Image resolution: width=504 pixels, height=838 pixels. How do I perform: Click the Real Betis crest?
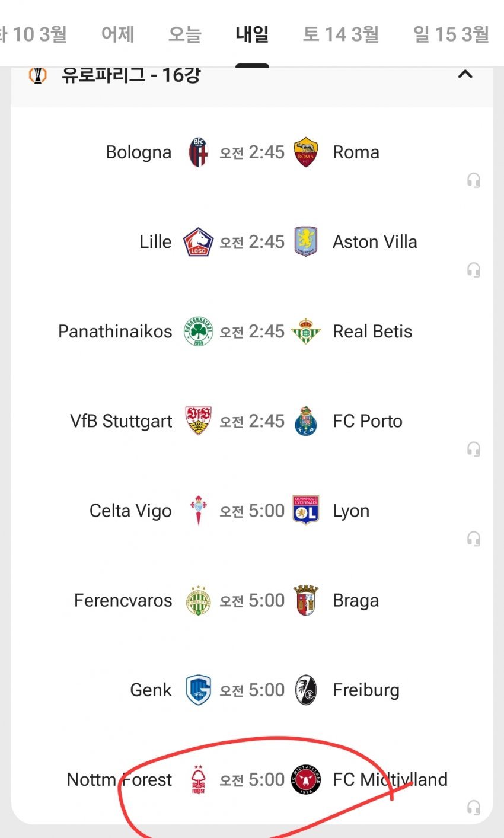[x=306, y=332]
